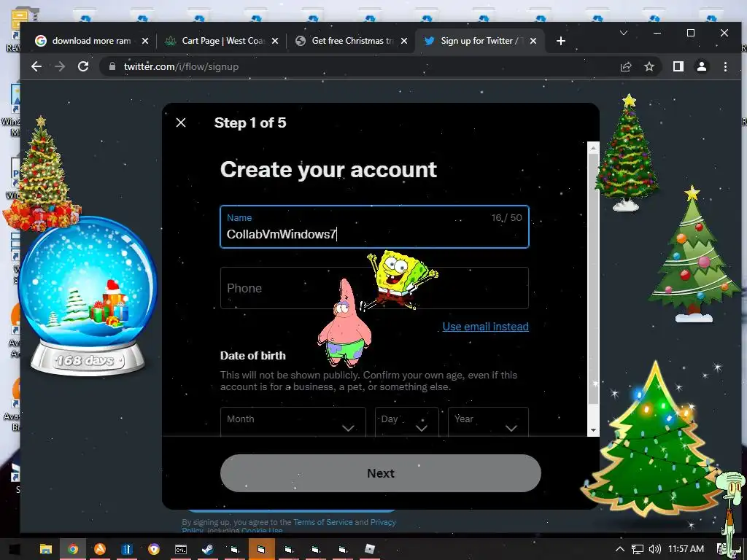The image size is (747, 560).
Task: Open network status in system tray
Action: click(638, 549)
